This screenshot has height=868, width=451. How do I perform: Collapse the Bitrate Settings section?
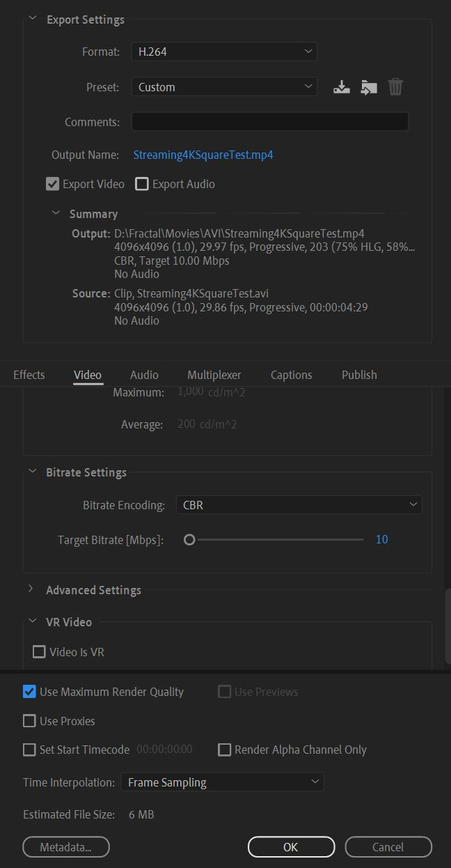[x=32, y=472]
